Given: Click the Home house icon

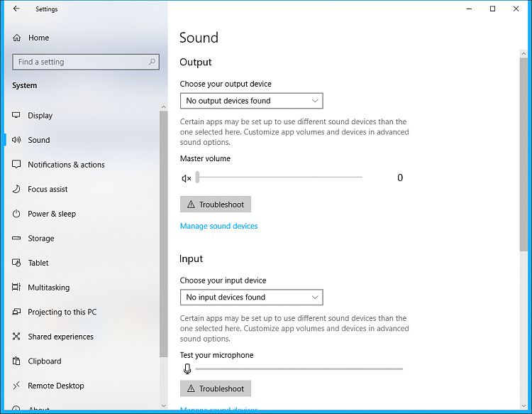Looking at the screenshot, I should (16, 38).
